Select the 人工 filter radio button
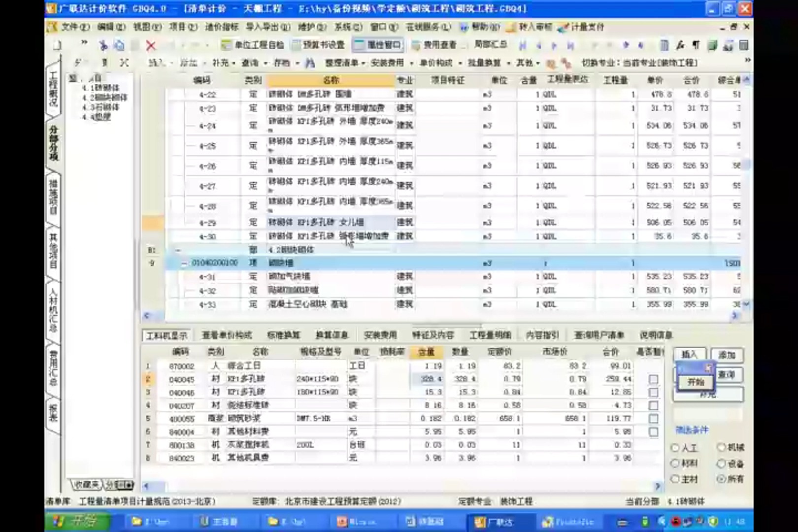This screenshot has width=798, height=532. [675, 448]
